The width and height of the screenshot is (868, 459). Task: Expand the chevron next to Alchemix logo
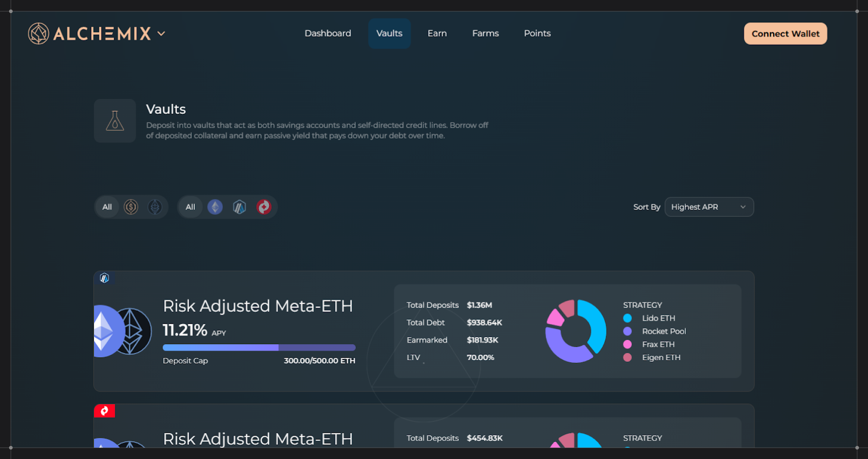click(x=161, y=33)
